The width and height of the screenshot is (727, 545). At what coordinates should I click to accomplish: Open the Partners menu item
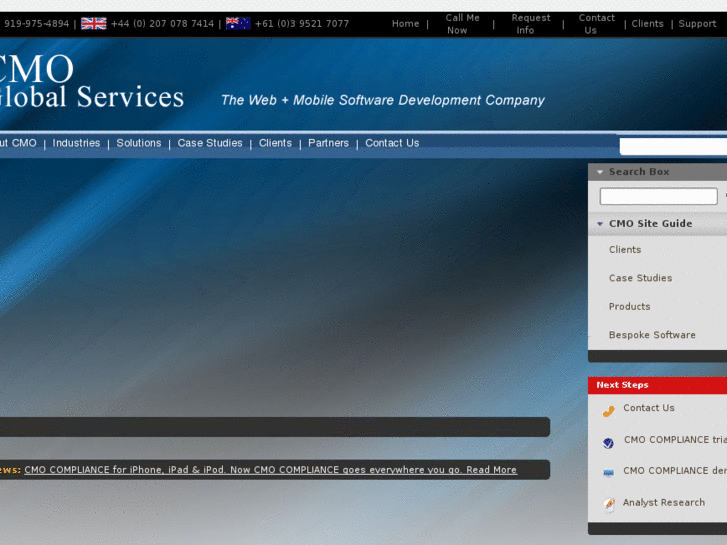coord(328,143)
